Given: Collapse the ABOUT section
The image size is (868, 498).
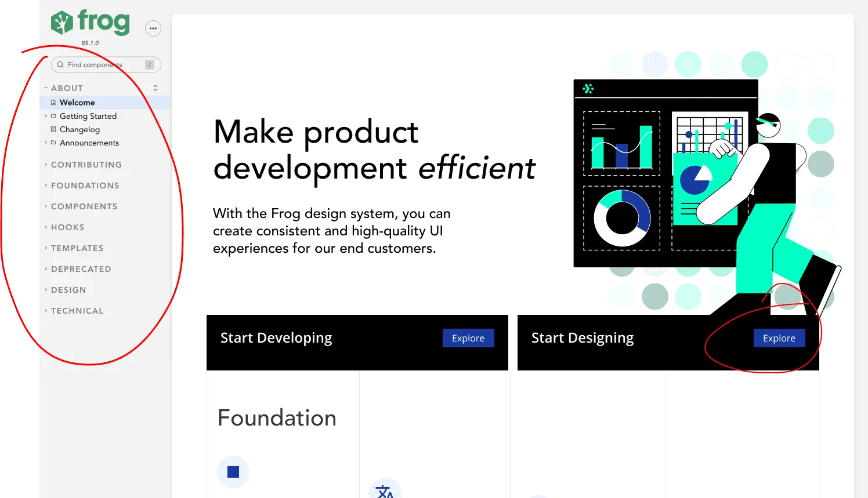Looking at the screenshot, I should [67, 88].
